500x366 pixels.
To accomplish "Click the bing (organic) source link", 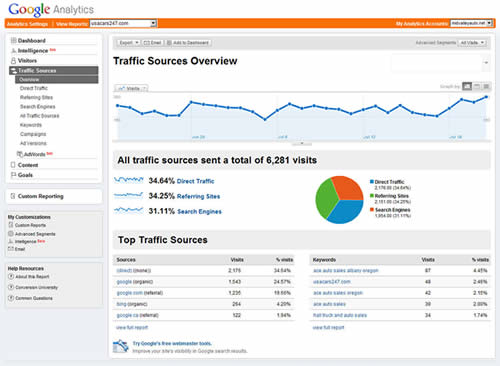I will click(121, 304).
